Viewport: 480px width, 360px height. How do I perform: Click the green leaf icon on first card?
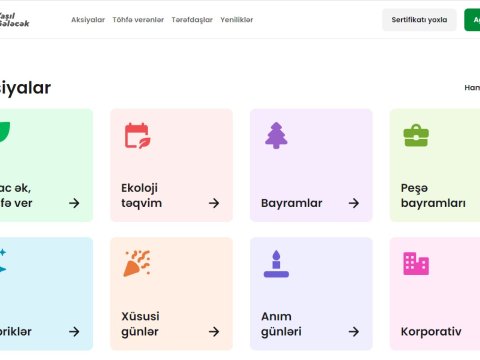click(4, 132)
